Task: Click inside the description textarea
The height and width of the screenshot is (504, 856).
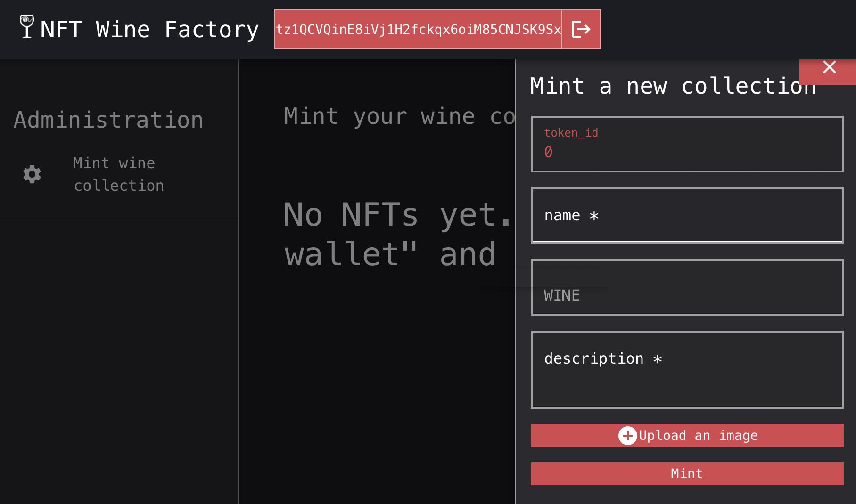Action: pos(686,370)
